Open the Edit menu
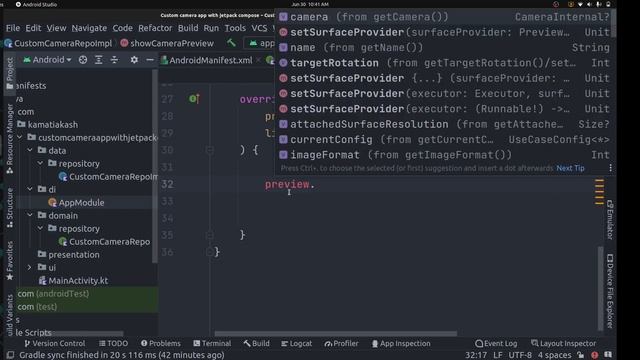 tap(33, 28)
